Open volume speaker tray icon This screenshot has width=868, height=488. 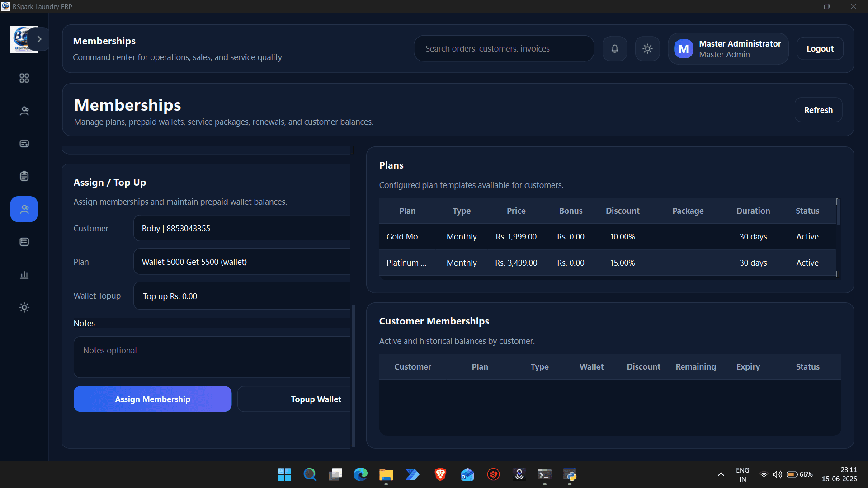(x=777, y=474)
